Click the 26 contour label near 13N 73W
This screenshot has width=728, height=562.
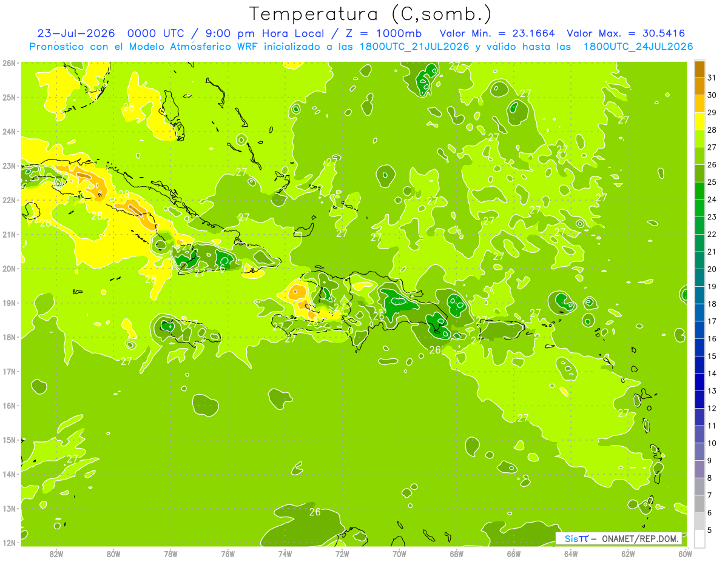[315, 512]
